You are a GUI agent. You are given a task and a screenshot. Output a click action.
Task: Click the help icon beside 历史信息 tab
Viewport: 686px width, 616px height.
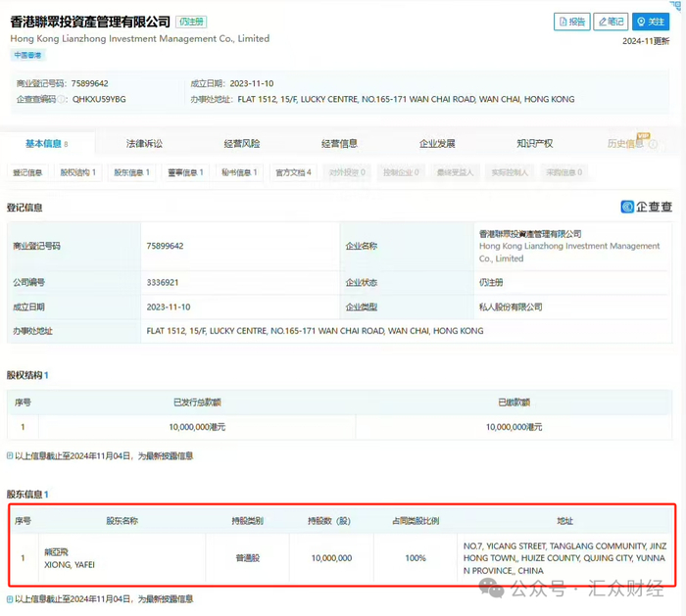(653, 145)
